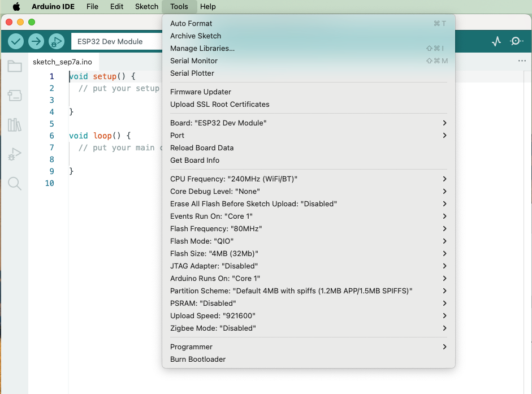Click Reload Board Data
532x394 pixels.
tap(309, 148)
